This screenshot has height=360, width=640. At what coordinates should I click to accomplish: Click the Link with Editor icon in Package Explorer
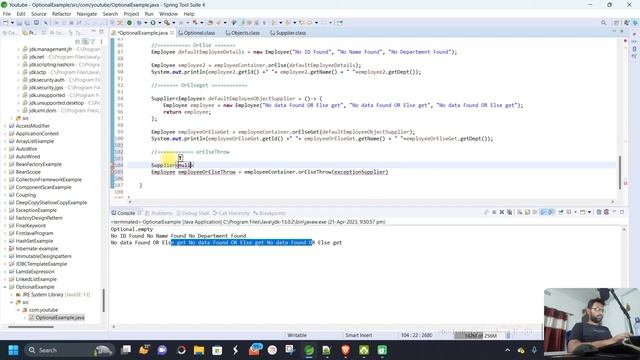pyautogui.click(x=85, y=42)
